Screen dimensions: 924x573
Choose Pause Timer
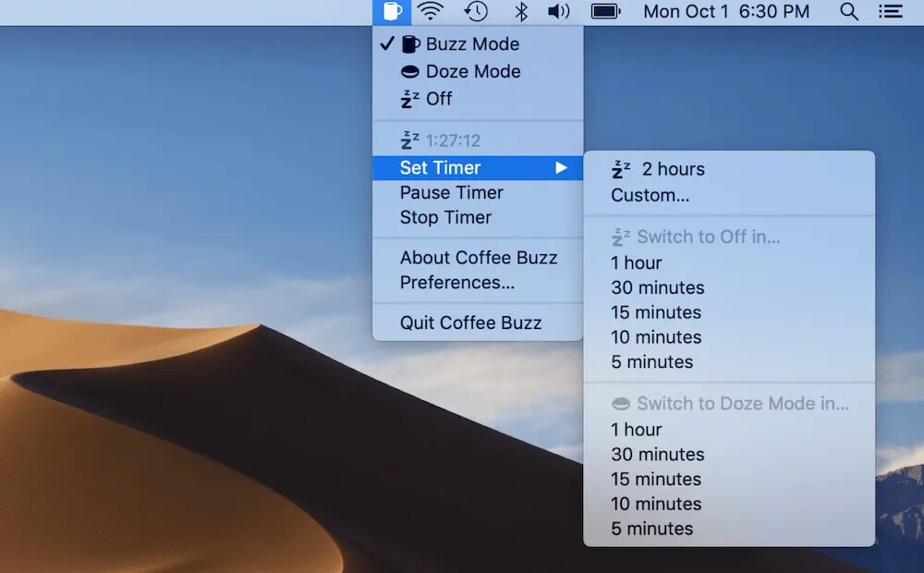(x=478, y=193)
